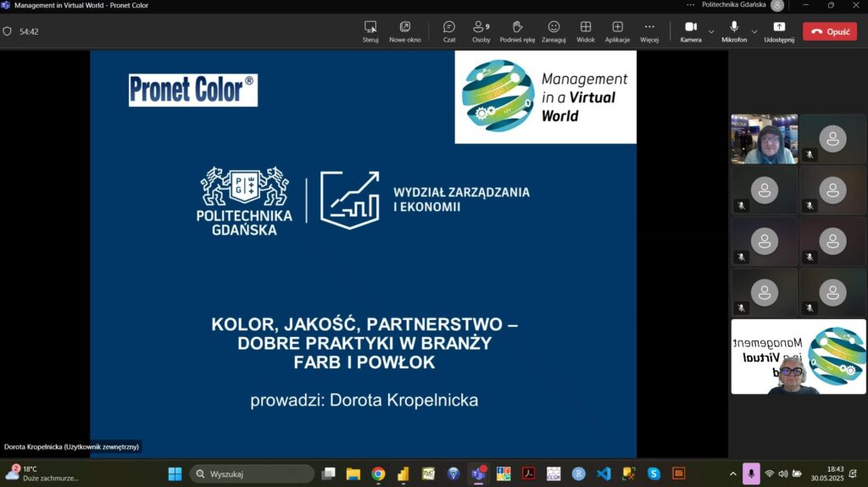
Task: Change layout using Widok
Action: tap(585, 31)
